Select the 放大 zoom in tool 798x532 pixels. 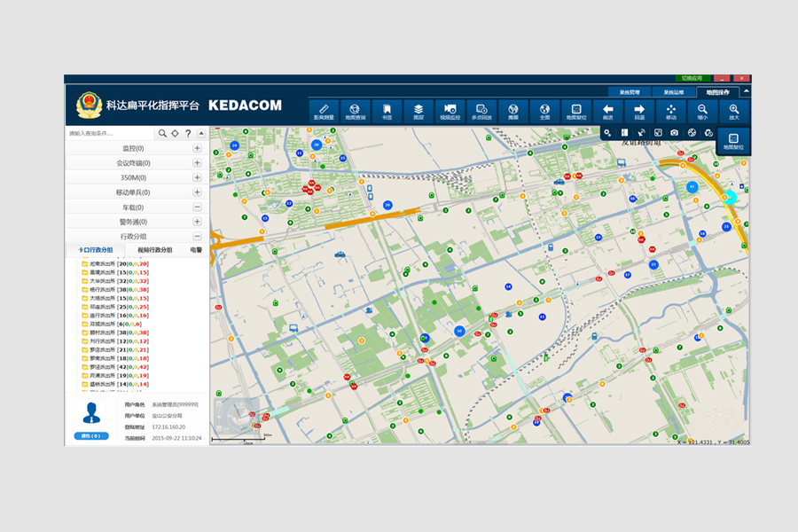click(x=734, y=112)
